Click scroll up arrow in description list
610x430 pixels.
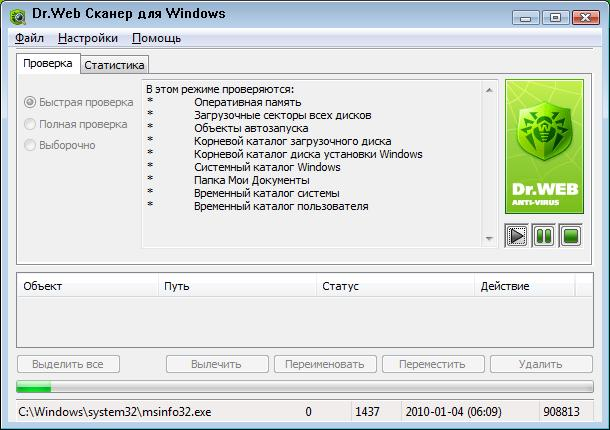(x=489, y=90)
